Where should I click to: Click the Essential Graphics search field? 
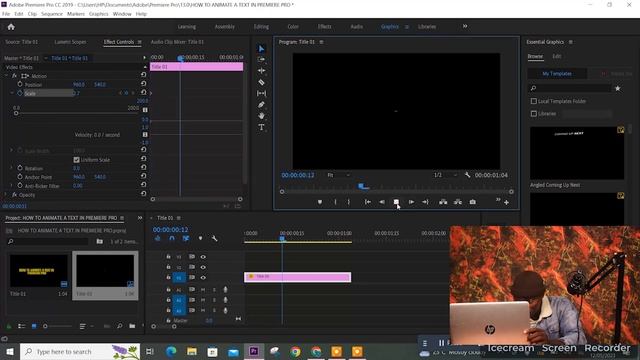[571, 88]
